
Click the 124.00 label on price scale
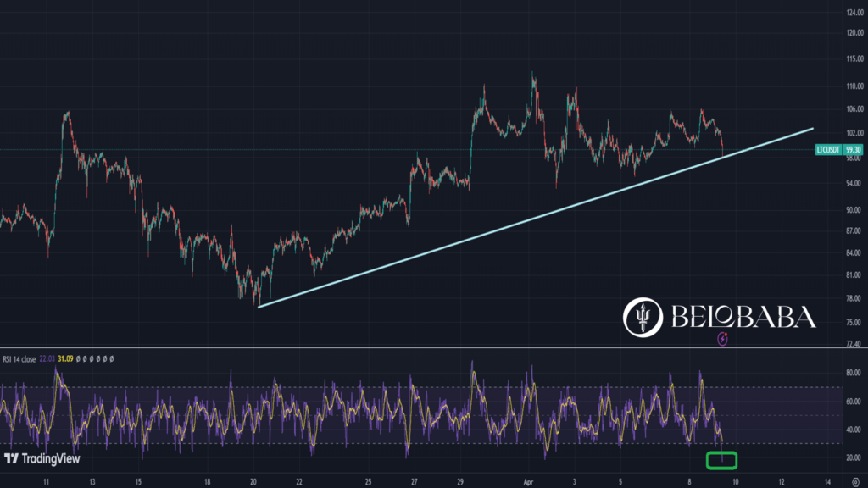click(854, 12)
